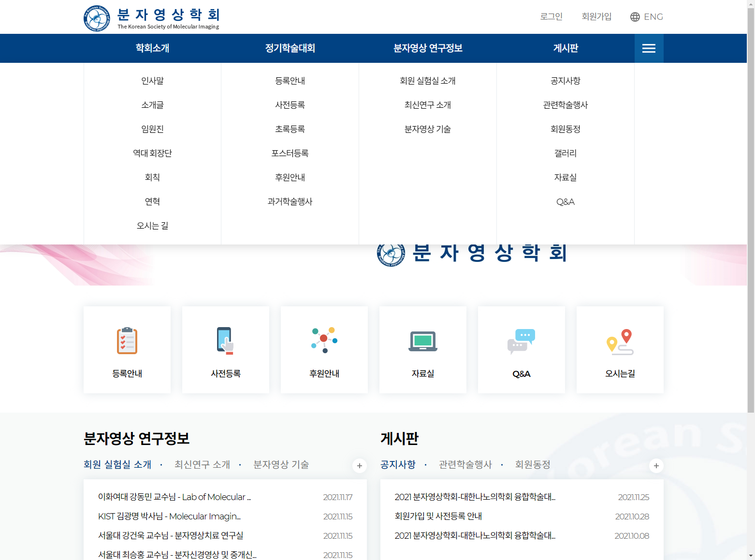Click the smartphone icon for 사전등록
The image size is (755, 560).
point(225,341)
